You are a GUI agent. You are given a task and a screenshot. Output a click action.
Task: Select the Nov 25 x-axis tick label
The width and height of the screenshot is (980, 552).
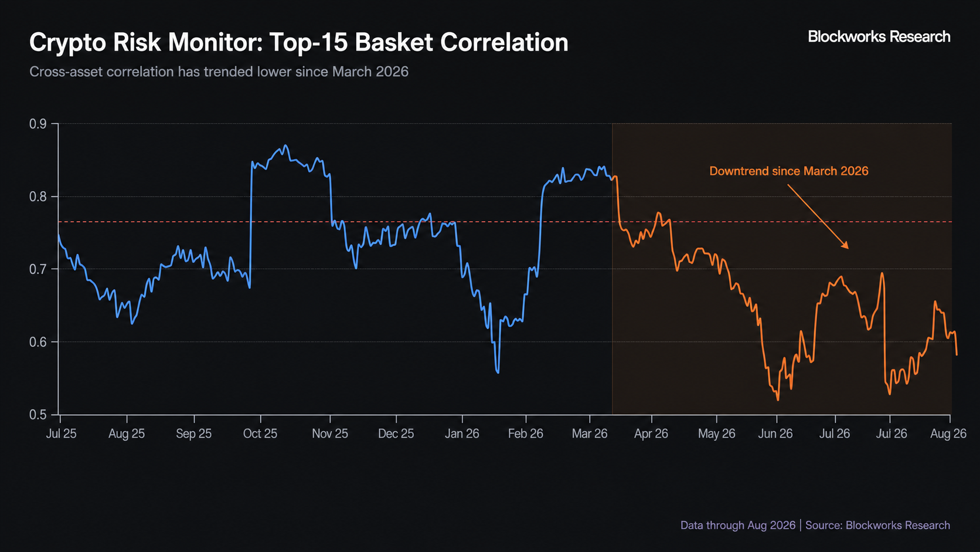pyautogui.click(x=330, y=434)
